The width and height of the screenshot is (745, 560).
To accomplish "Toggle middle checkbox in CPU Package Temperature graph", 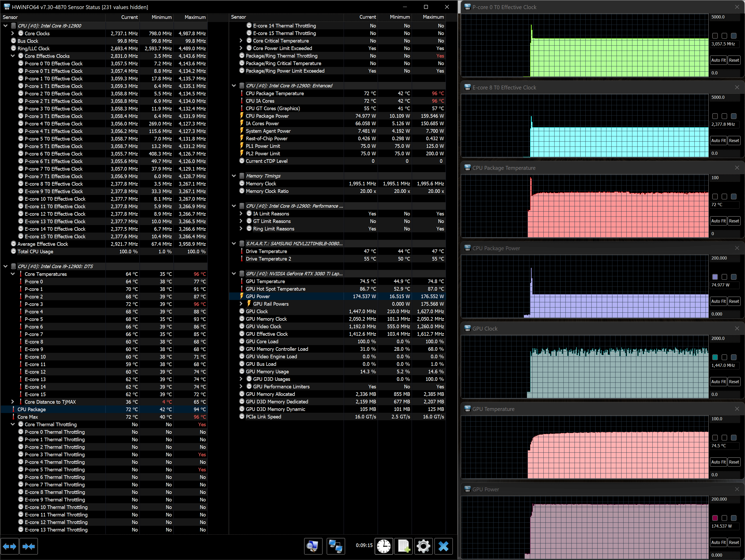I will click(x=725, y=197).
